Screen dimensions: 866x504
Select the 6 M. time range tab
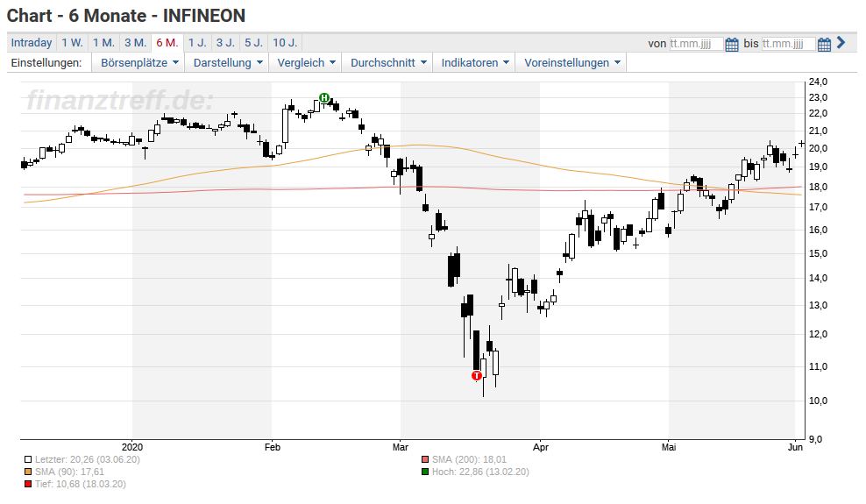[167, 43]
